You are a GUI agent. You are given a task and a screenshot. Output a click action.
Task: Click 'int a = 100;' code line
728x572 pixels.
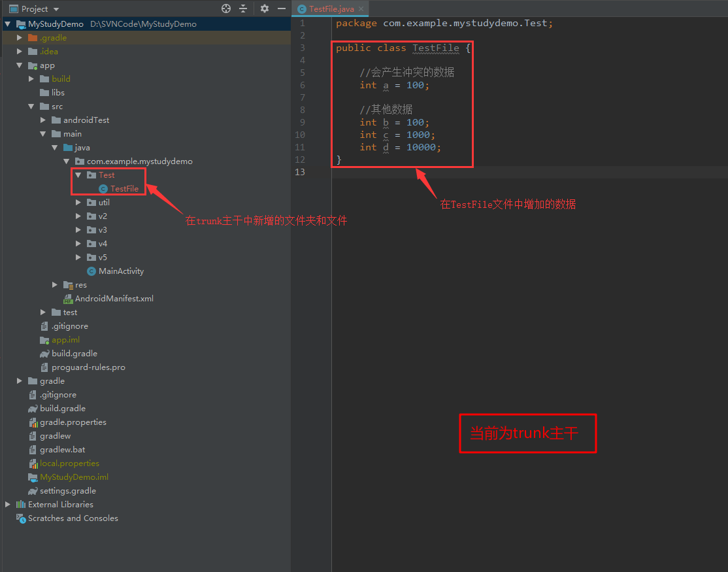click(395, 85)
